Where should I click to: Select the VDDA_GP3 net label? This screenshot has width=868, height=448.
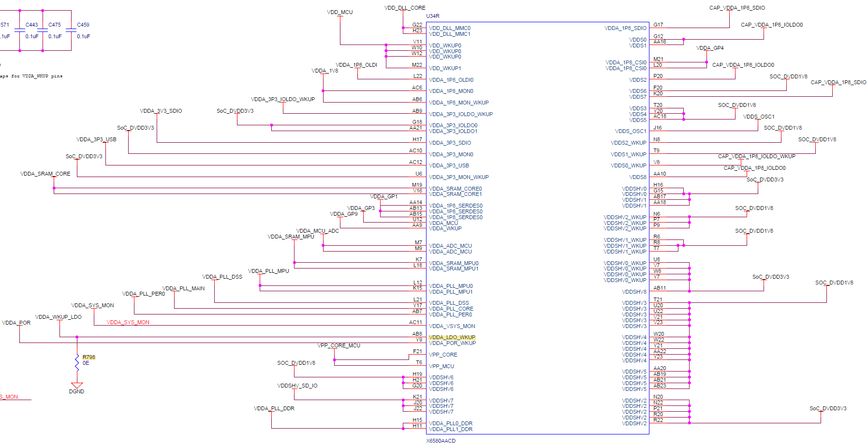click(361, 208)
